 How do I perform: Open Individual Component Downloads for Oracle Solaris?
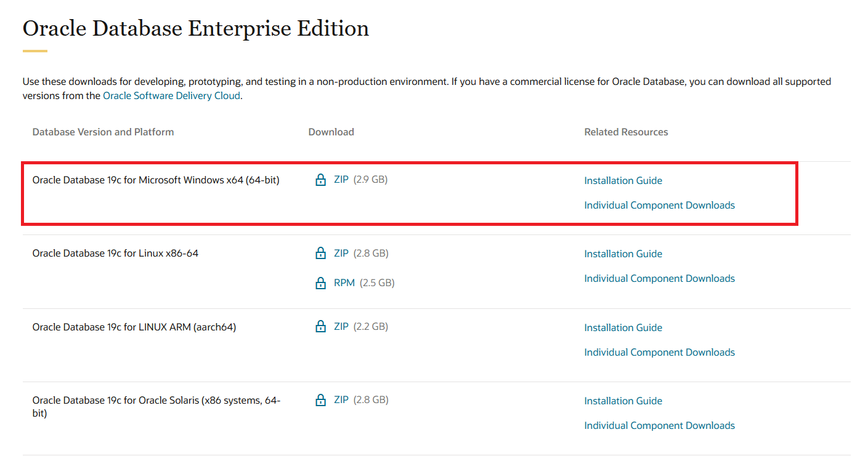pyautogui.click(x=660, y=425)
